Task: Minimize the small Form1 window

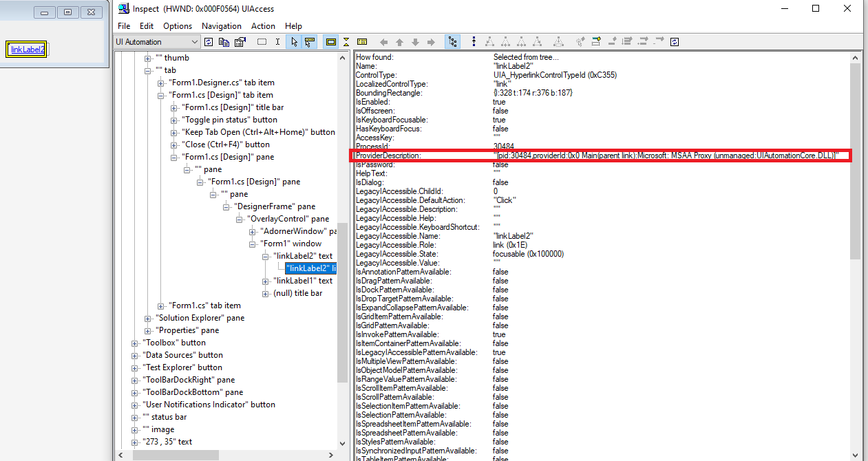Action: [x=45, y=12]
